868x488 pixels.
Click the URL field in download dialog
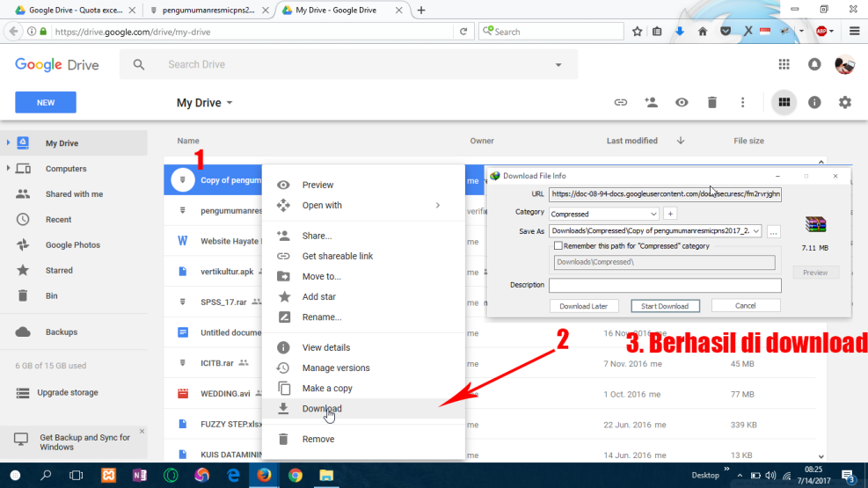click(665, 194)
